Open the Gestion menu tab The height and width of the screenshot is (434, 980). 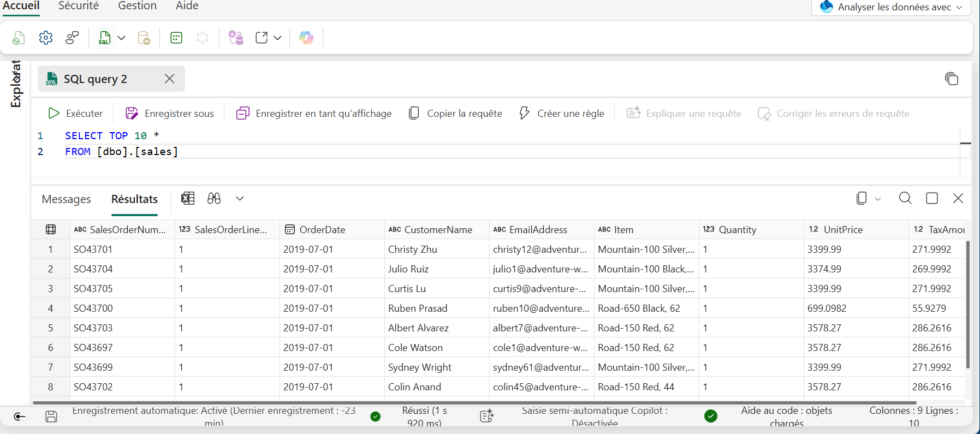coord(138,6)
